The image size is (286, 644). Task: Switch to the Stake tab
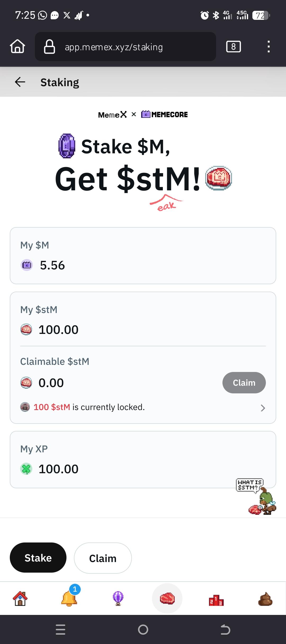point(38,558)
